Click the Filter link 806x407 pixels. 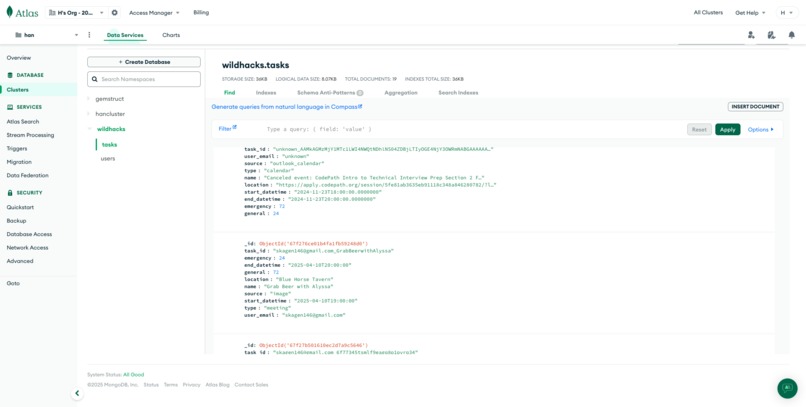tap(225, 129)
